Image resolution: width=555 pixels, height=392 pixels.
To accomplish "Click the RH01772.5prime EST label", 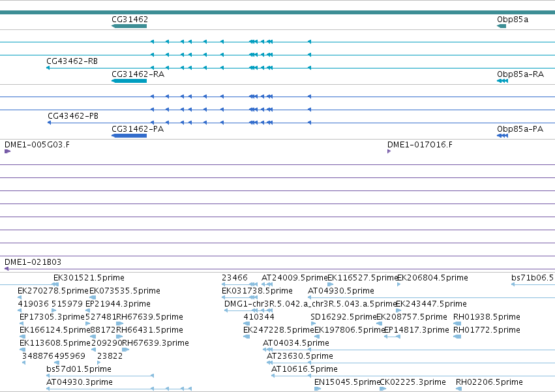I will [x=487, y=330].
